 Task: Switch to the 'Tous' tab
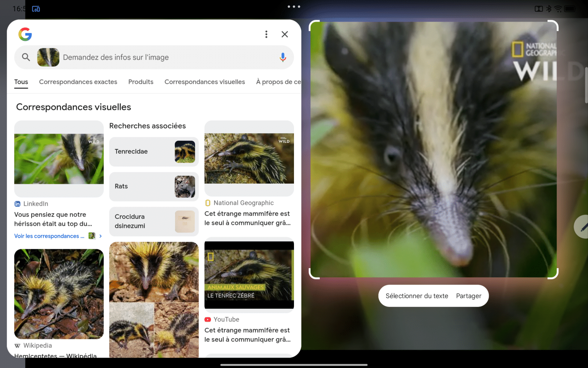pyautogui.click(x=21, y=82)
